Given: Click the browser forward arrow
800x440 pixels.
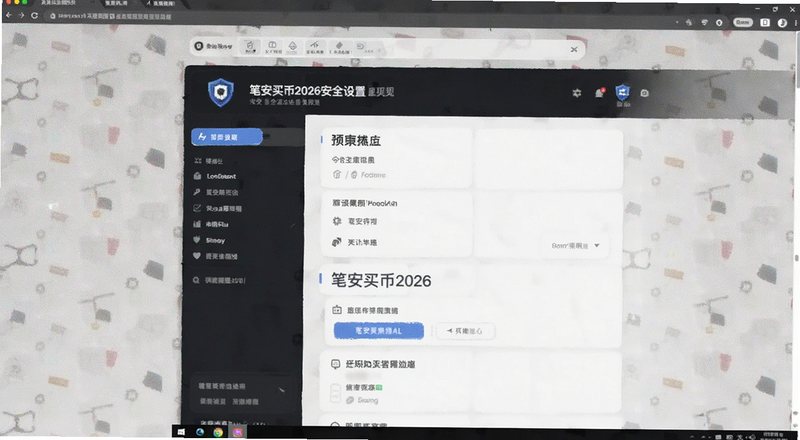Looking at the screenshot, I should click(21, 15).
